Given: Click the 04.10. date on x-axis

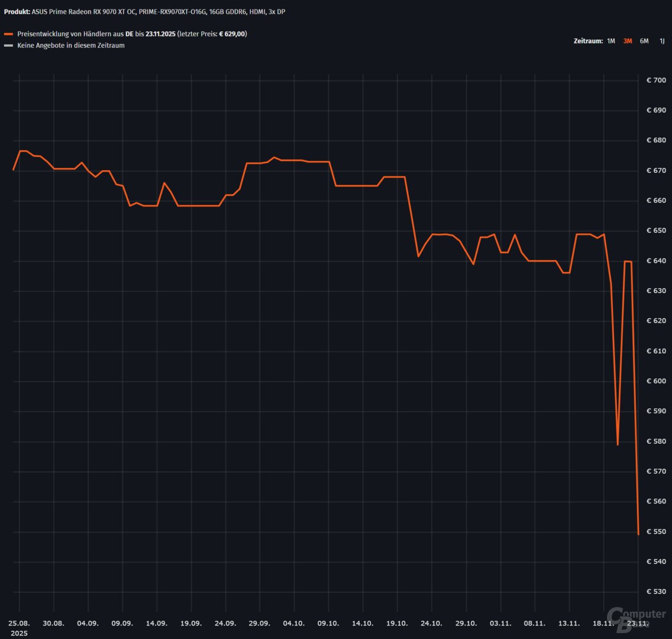Looking at the screenshot, I should pyautogui.click(x=294, y=623).
